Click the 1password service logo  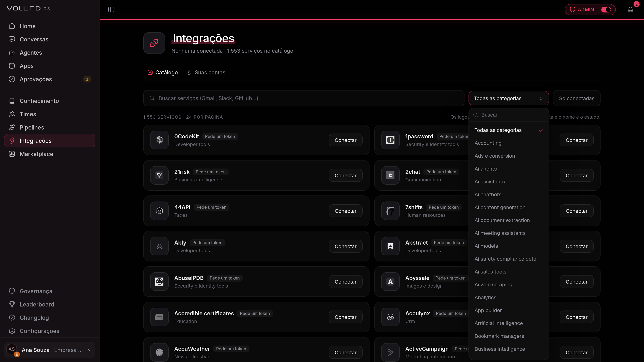[x=390, y=140]
